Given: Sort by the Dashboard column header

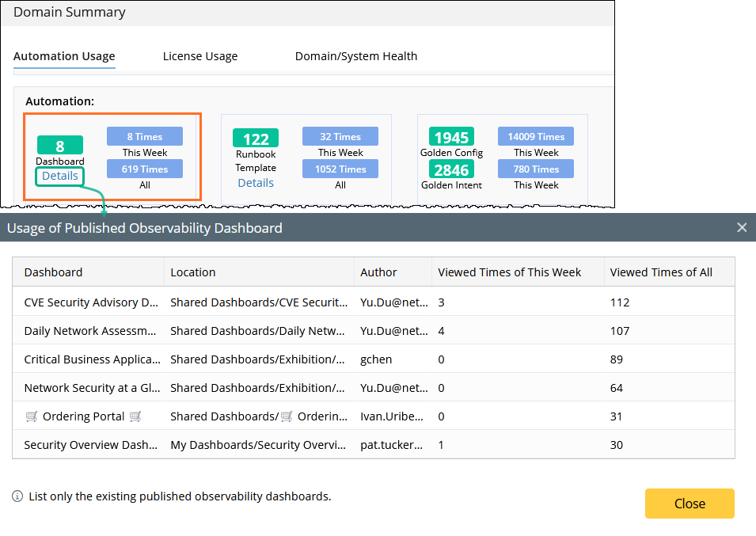Looking at the screenshot, I should click(x=53, y=272).
